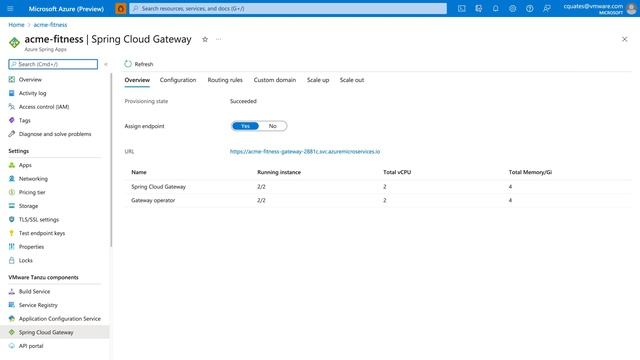The image size is (640, 360).
Task: Click the Total Memory/Gi column header
Action: 530,172
